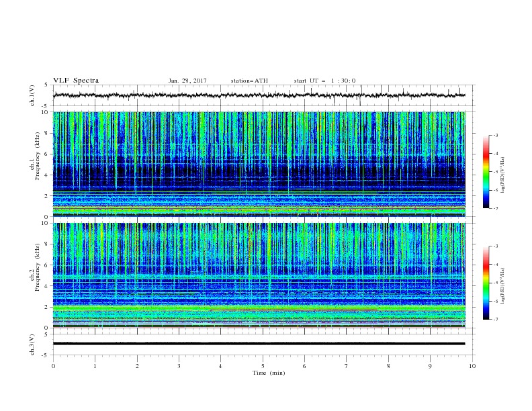The image size is (532, 411).
Task: Click the ch.2 "Frequency (kHz)" axis label
Action: (38, 267)
